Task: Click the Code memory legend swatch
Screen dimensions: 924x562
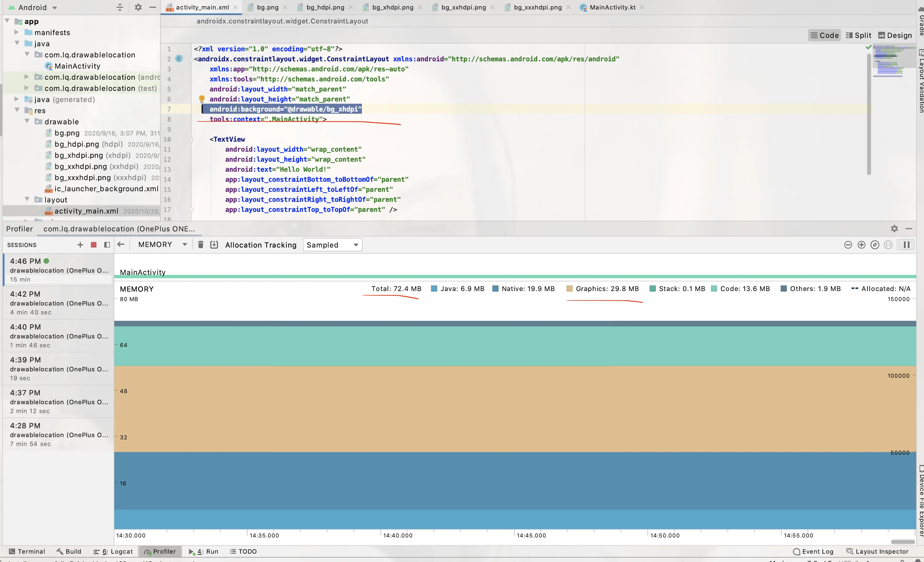Action: pos(714,289)
